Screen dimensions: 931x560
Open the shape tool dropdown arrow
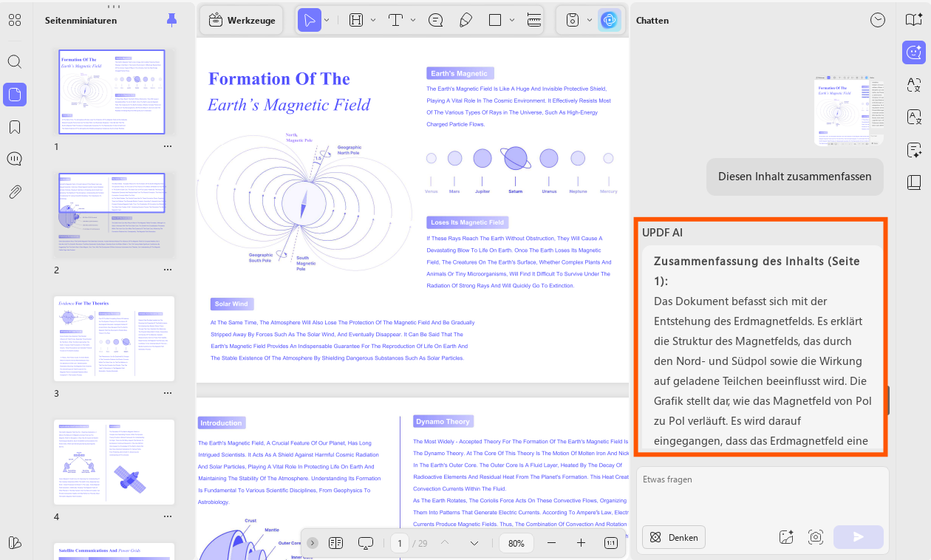click(513, 20)
